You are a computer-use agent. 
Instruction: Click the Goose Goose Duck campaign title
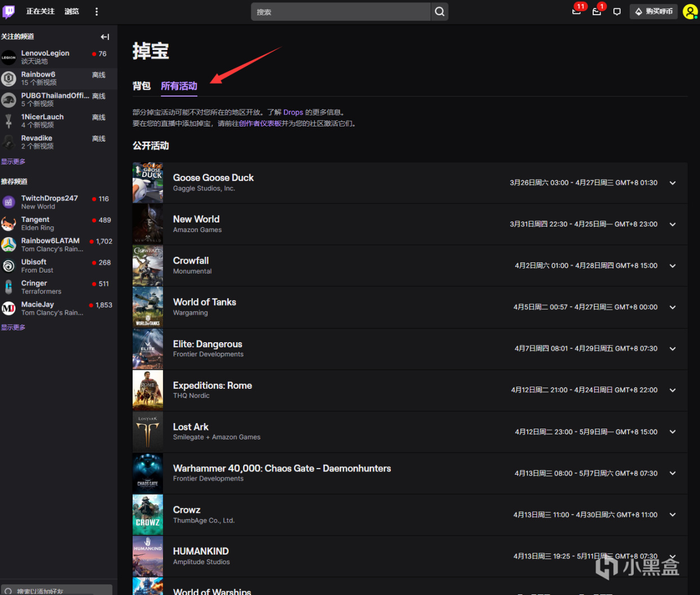(213, 178)
